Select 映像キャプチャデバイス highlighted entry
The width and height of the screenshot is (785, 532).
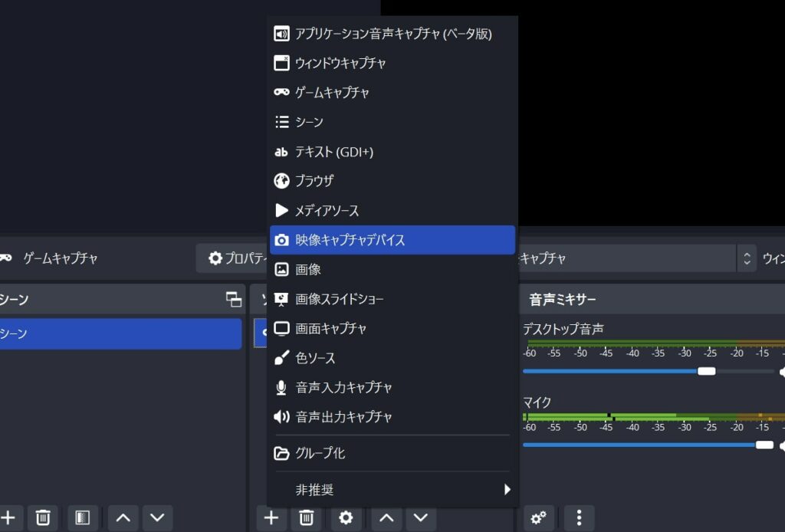tap(392, 240)
